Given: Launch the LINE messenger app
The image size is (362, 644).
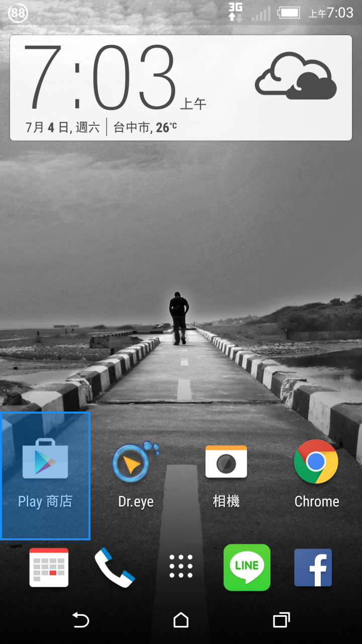Looking at the screenshot, I should coord(247,567).
